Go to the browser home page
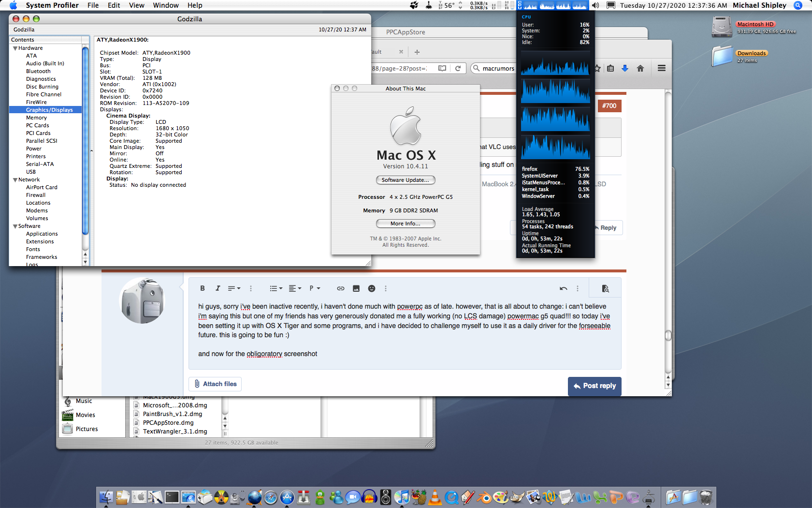The height and width of the screenshot is (508, 812). coord(640,68)
